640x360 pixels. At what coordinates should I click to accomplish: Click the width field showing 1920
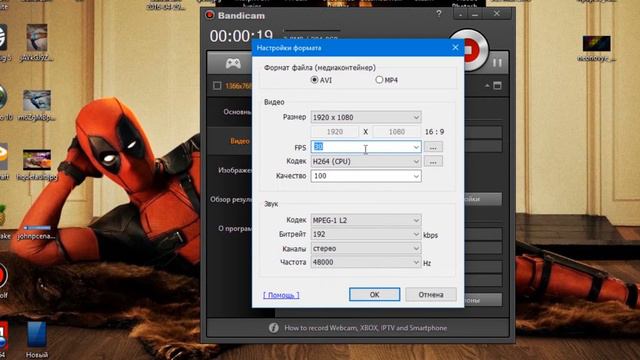(335, 132)
